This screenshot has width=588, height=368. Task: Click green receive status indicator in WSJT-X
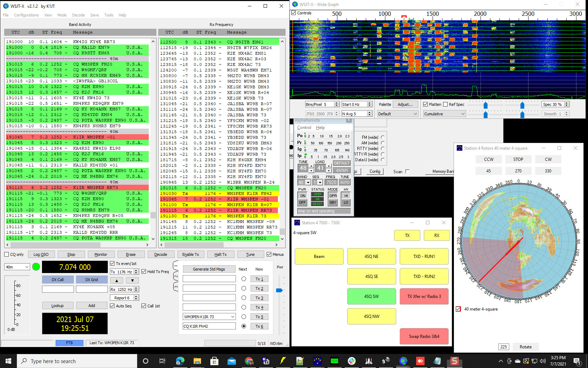pos(36,267)
